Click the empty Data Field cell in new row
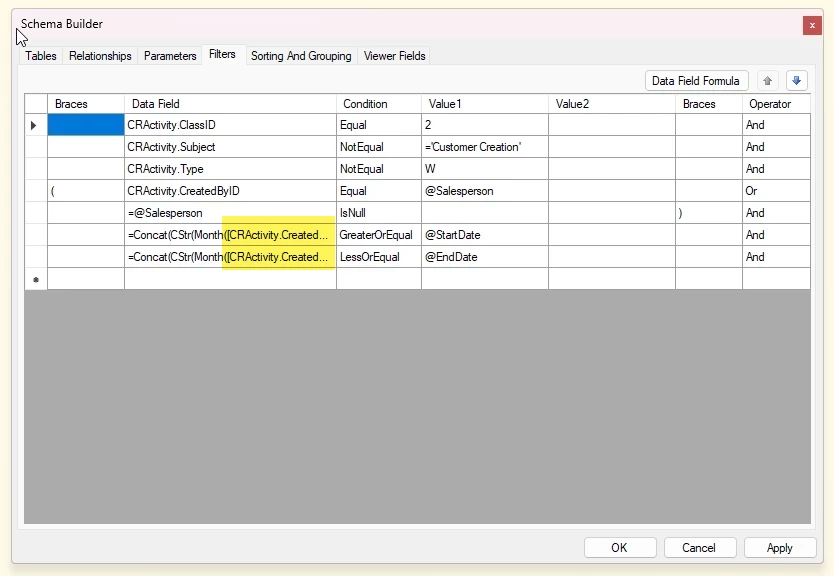 (230, 279)
